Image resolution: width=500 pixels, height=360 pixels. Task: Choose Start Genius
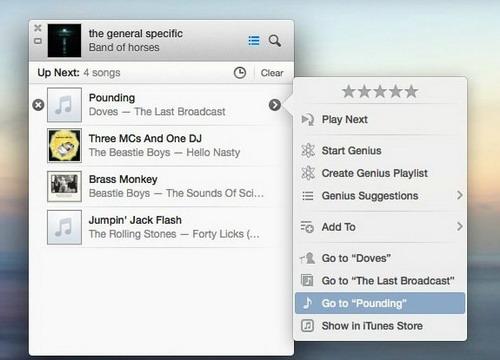[380, 151]
